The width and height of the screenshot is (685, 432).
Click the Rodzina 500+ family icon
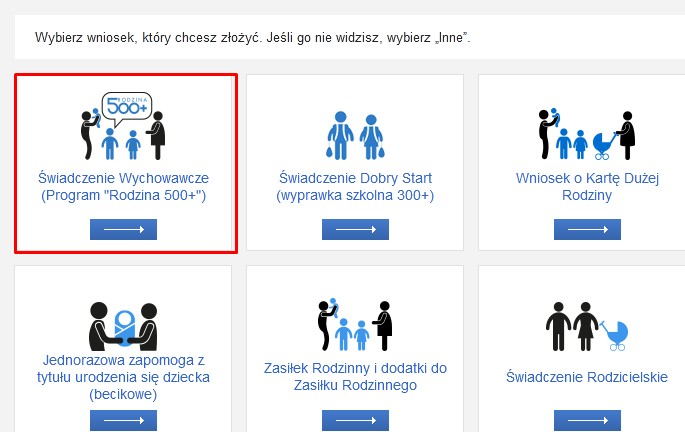pos(123,126)
